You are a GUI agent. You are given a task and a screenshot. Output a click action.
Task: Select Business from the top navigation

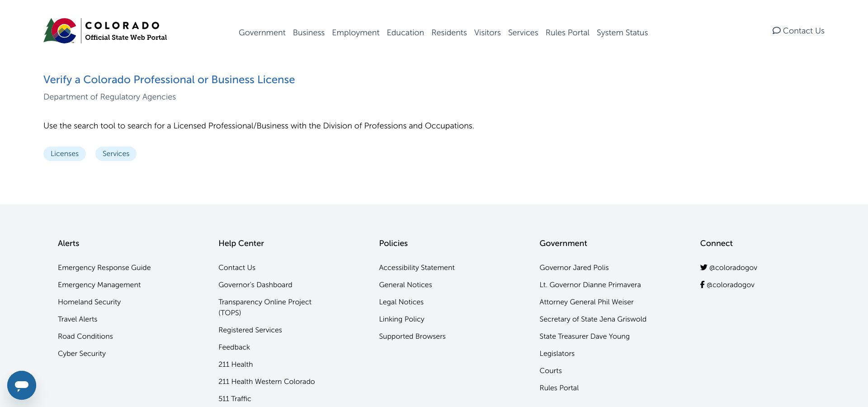(309, 33)
